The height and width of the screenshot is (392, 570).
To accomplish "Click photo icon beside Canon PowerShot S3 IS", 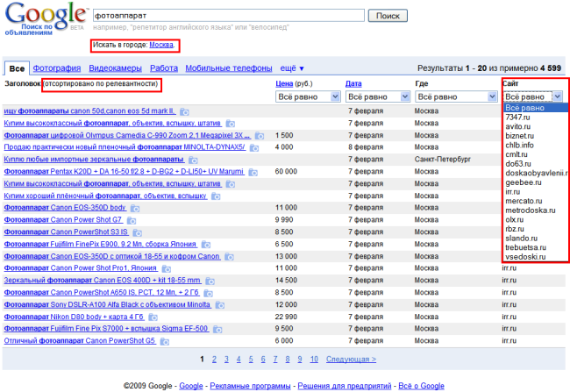I will [x=138, y=232].
